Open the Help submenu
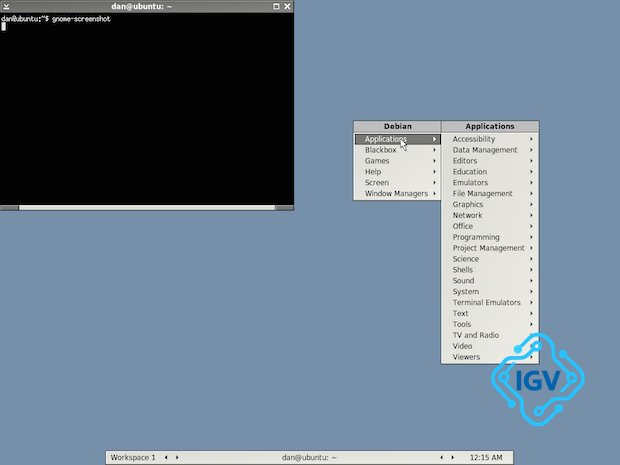The image size is (620, 465). [397, 172]
